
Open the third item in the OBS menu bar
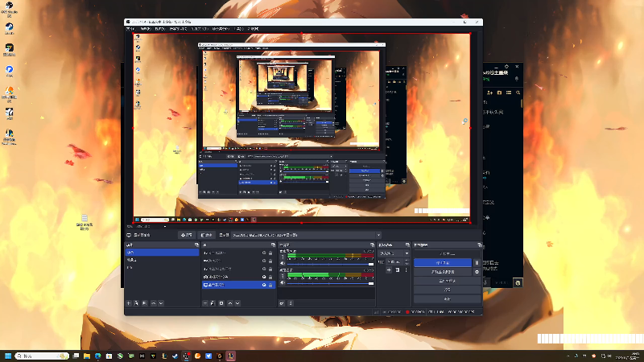click(160, 29)
